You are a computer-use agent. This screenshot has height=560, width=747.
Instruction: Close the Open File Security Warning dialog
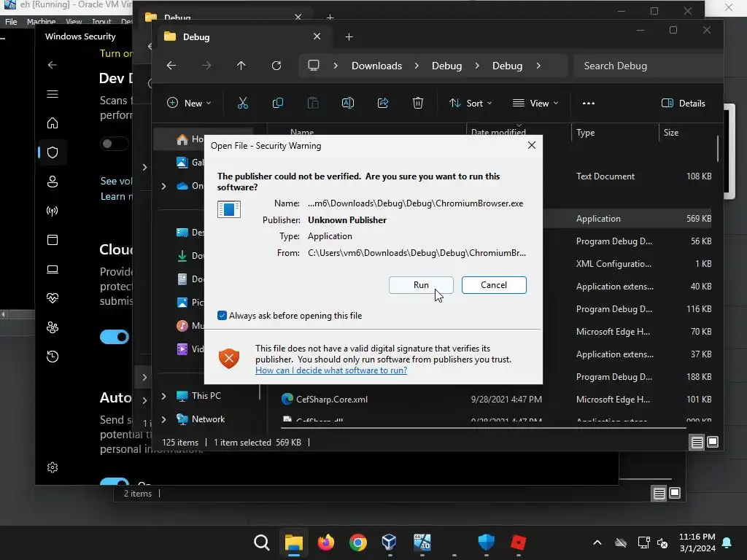532,145
